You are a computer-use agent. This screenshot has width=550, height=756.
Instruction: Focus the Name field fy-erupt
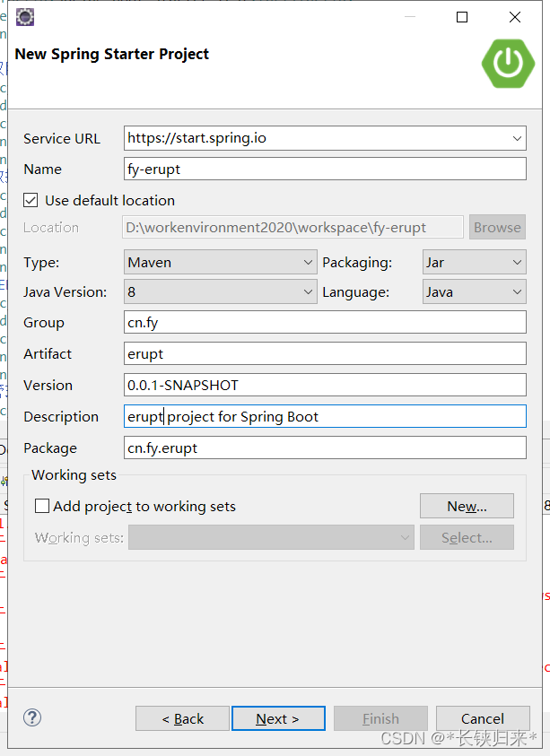(325, 169)
